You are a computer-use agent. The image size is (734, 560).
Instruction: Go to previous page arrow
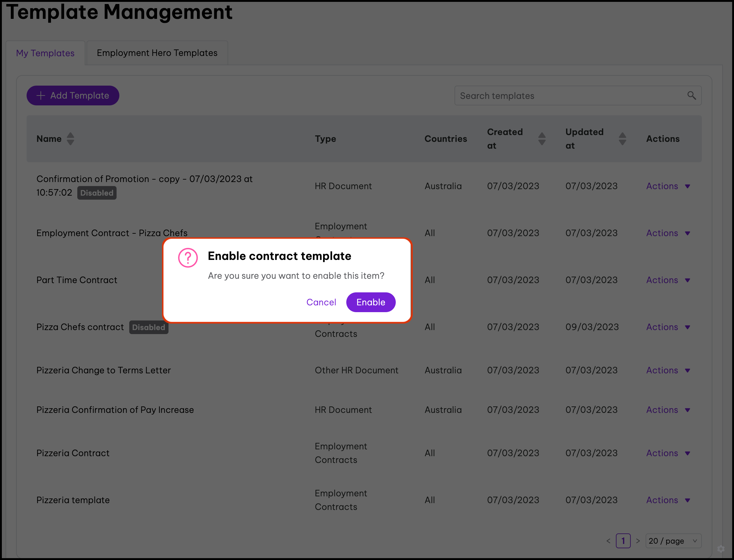[608, 541]
